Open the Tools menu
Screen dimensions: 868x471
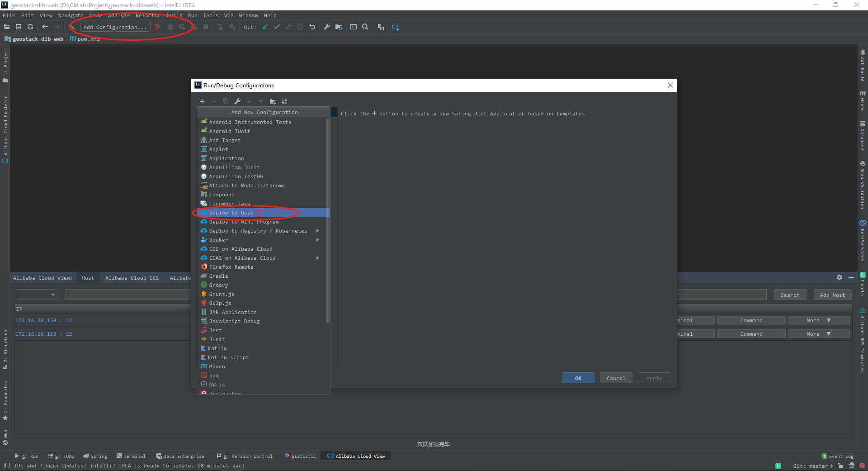coord(210,15)
